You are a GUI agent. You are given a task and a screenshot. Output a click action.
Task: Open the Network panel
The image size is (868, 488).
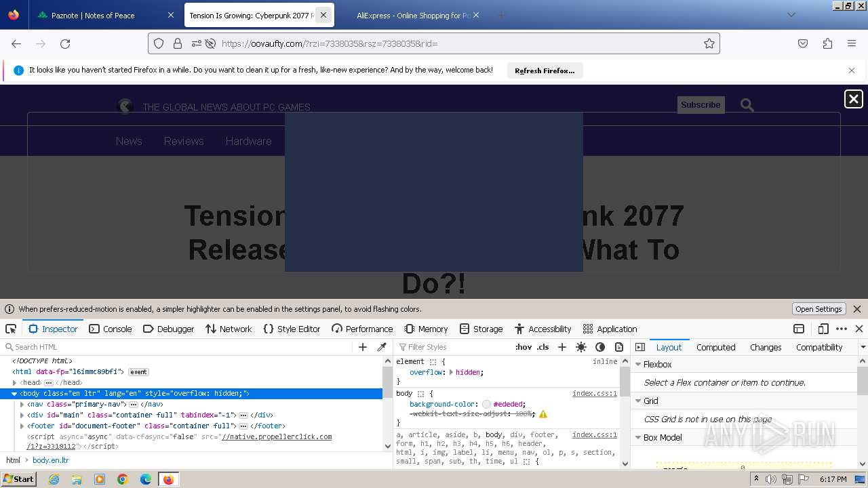[229, 329]
